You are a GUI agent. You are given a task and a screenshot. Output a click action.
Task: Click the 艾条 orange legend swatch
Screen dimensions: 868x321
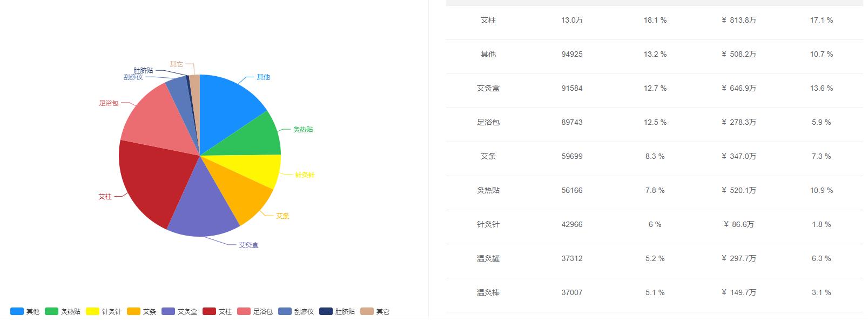[x=134, y=311]
